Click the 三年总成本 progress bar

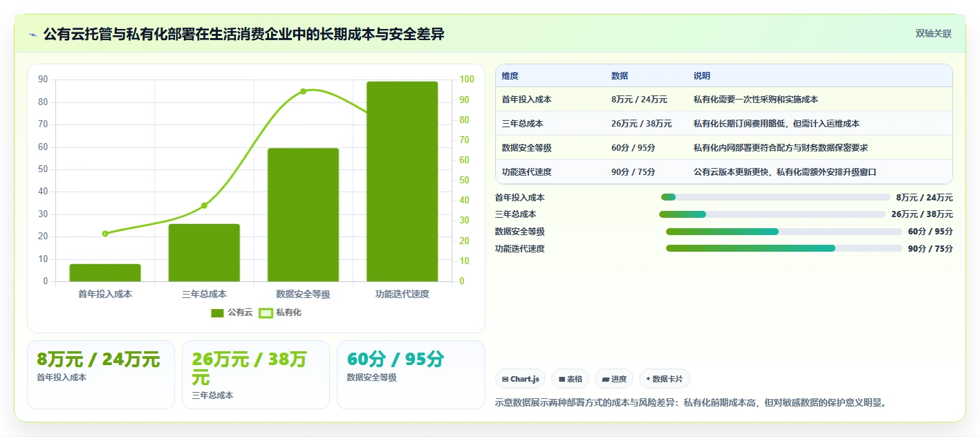coord(773,214)
